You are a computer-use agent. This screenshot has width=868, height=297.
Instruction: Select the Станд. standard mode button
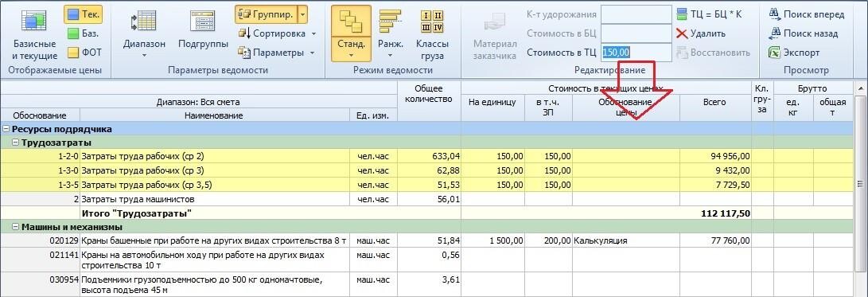[x=352, y=33]
